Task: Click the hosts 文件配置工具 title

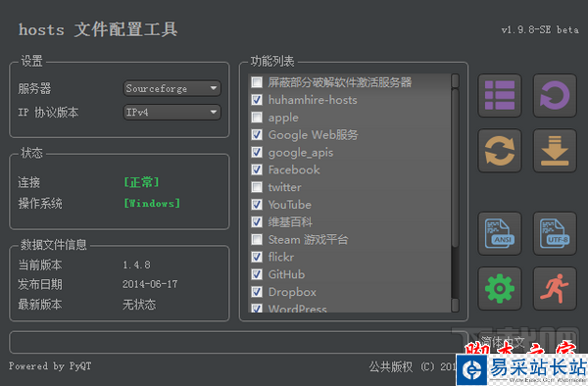Action: click(x=98, y=29)
